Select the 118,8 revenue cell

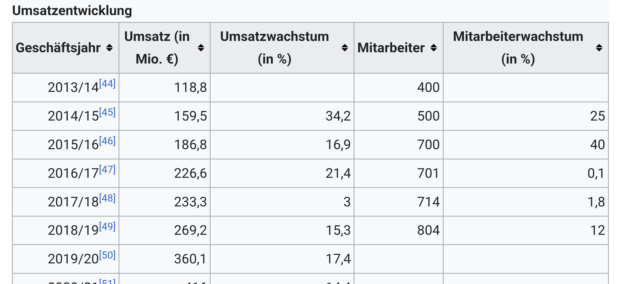[190, 87]
